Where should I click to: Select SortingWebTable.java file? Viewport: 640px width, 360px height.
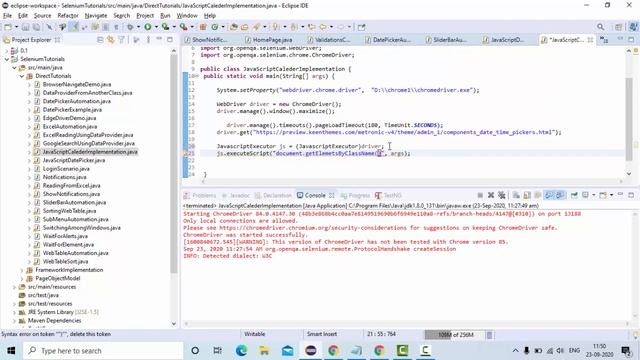pos(69,211)
